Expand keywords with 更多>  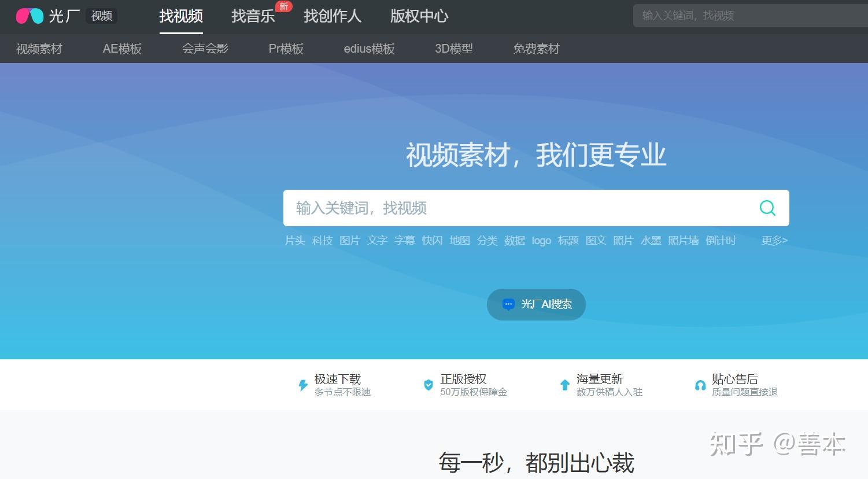(774, 240)
